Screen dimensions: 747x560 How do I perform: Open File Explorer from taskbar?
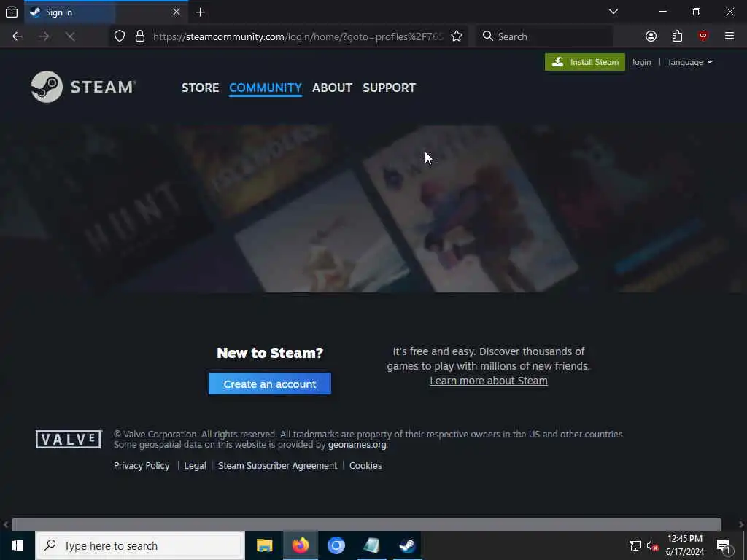click(264, 545)
